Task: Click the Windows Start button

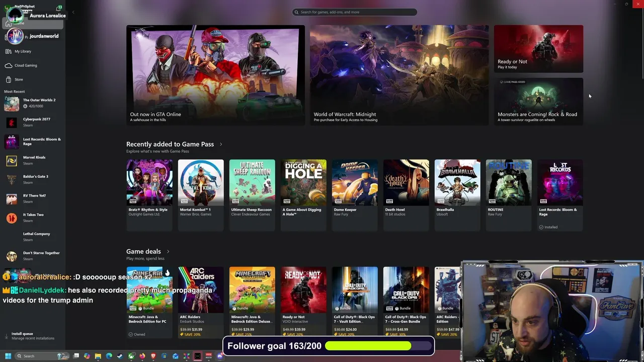Action: (8, 356)
